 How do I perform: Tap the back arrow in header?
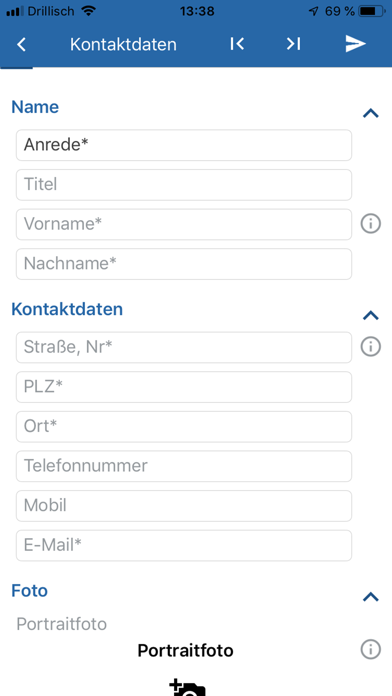coord(21,44)
